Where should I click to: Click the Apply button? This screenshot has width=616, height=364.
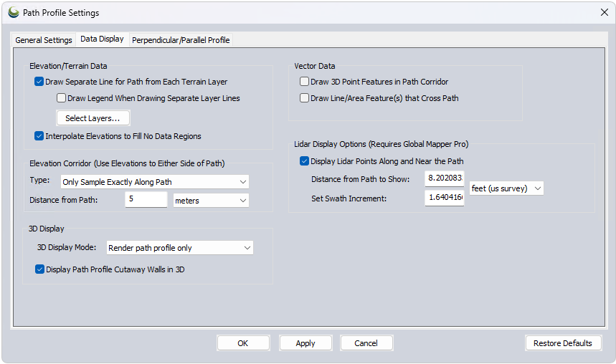[x=305, y=343]
